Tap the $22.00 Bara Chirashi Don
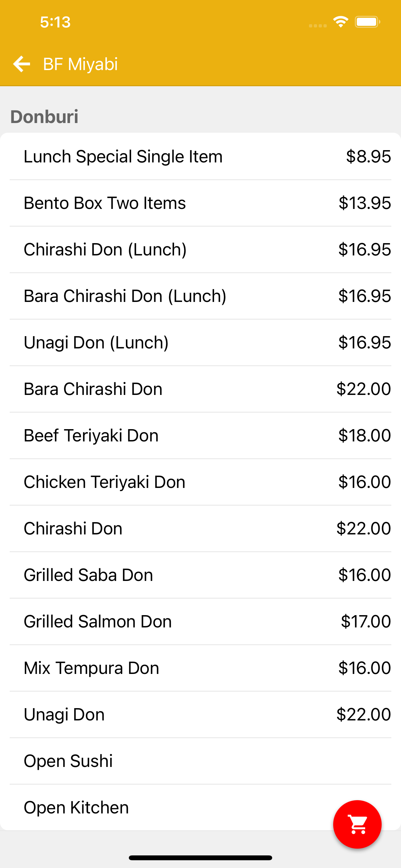This screenshot has width=401, height=868. (x=93, y=389)
